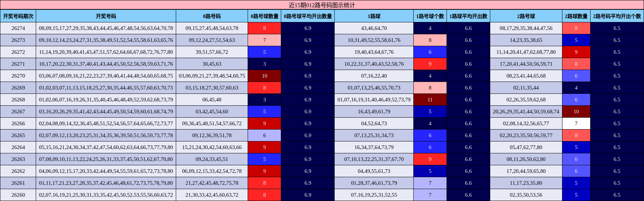The height and width of the screenshot is (201, 644).
Task: Select winning numbers starting 05,15,16,21,24
Action: pyautogui.click(x=106, y=147)
